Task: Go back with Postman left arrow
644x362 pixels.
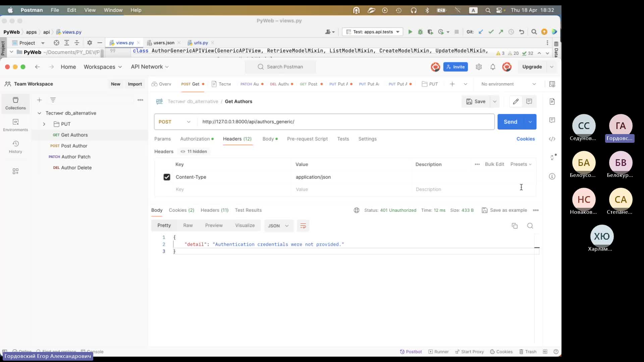Action: click(38, 67)
